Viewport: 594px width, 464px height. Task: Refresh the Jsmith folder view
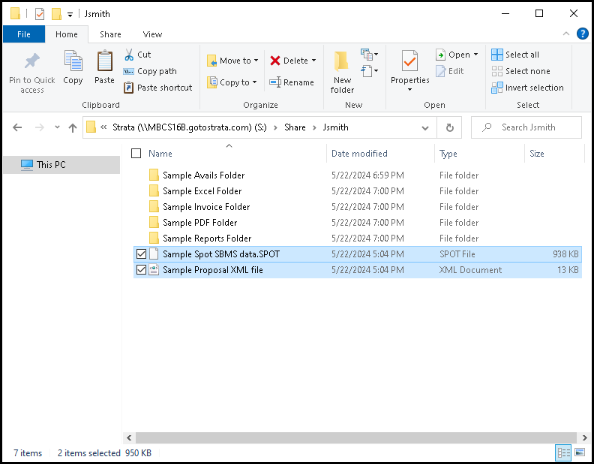tap(449, 128)
